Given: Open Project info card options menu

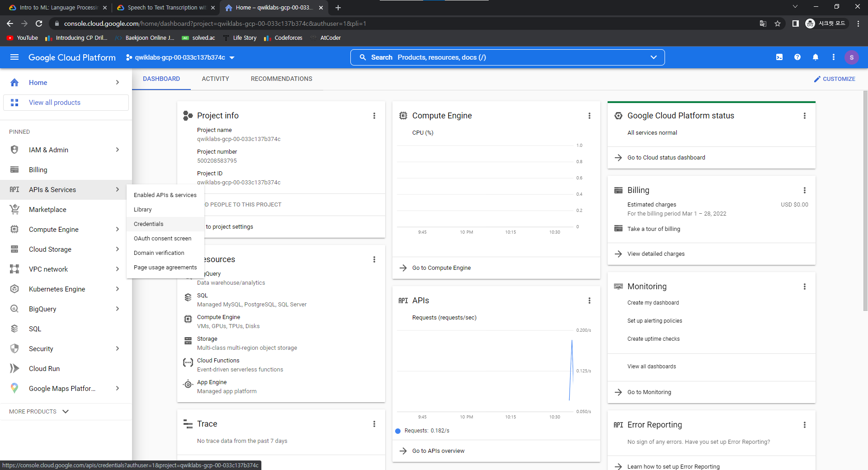Looking at the screenshot, I should [374, 116].
